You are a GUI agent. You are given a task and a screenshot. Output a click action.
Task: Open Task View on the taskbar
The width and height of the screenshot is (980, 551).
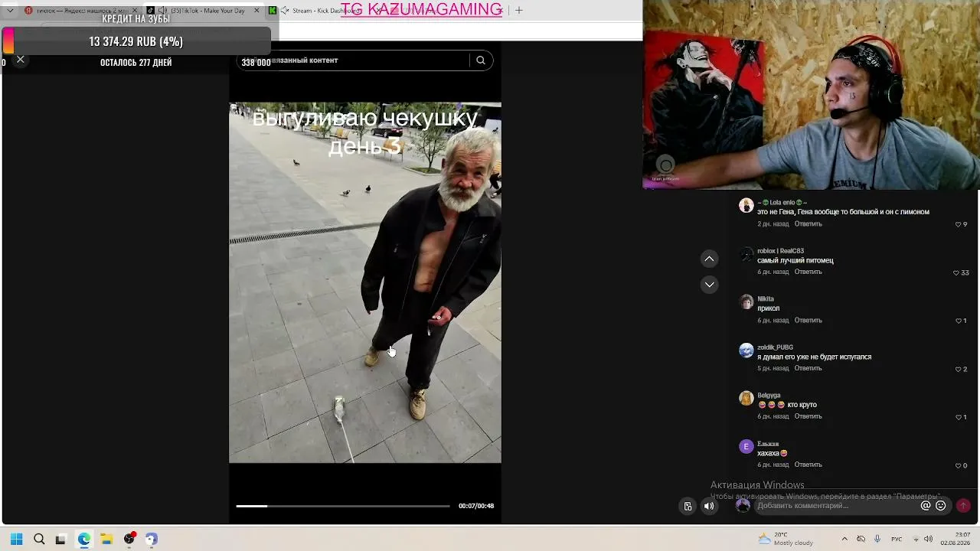[x=61, y=539]
